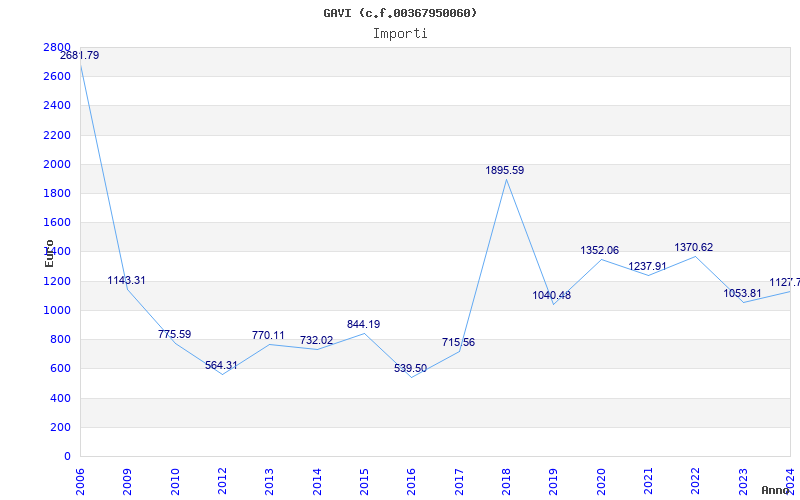The width and height of the screenshot is (800, 500).
Task: Click the 1053.81 value label
Action: (x=742, y=294)
